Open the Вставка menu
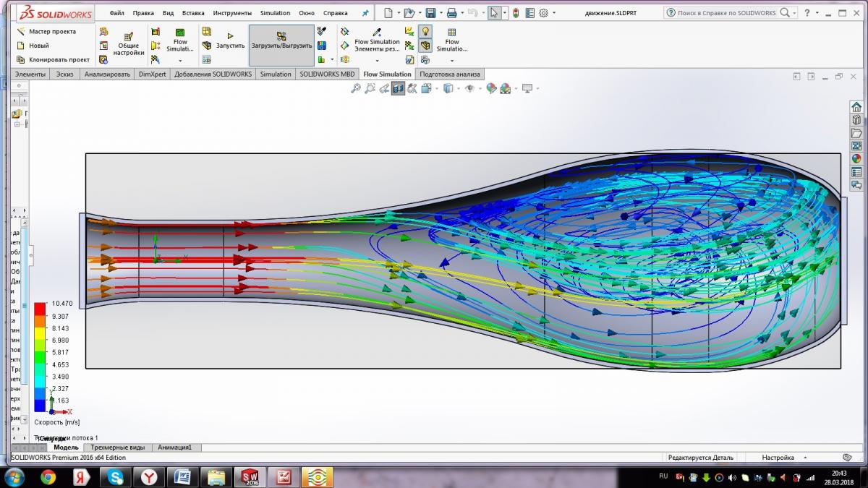 pos(193,13)
